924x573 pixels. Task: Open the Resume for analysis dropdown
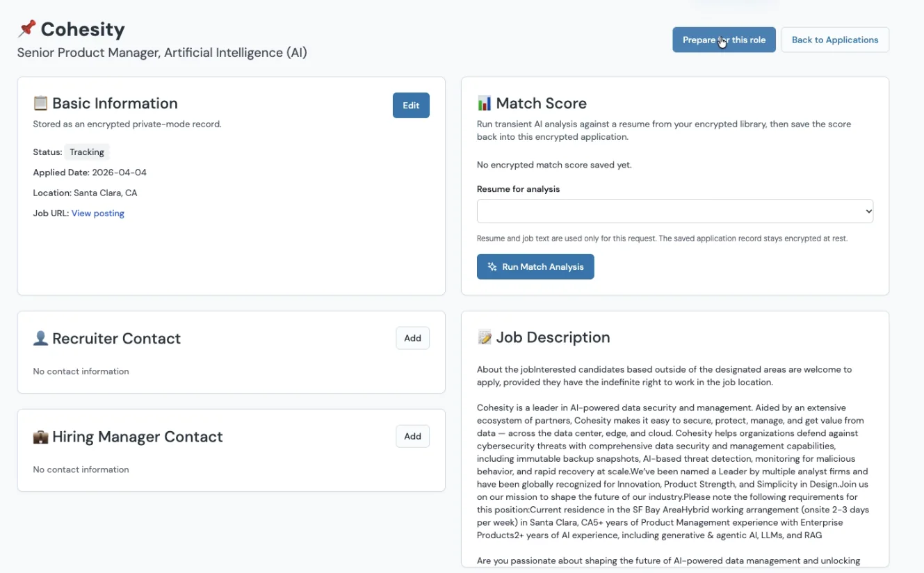click(675, 211)
